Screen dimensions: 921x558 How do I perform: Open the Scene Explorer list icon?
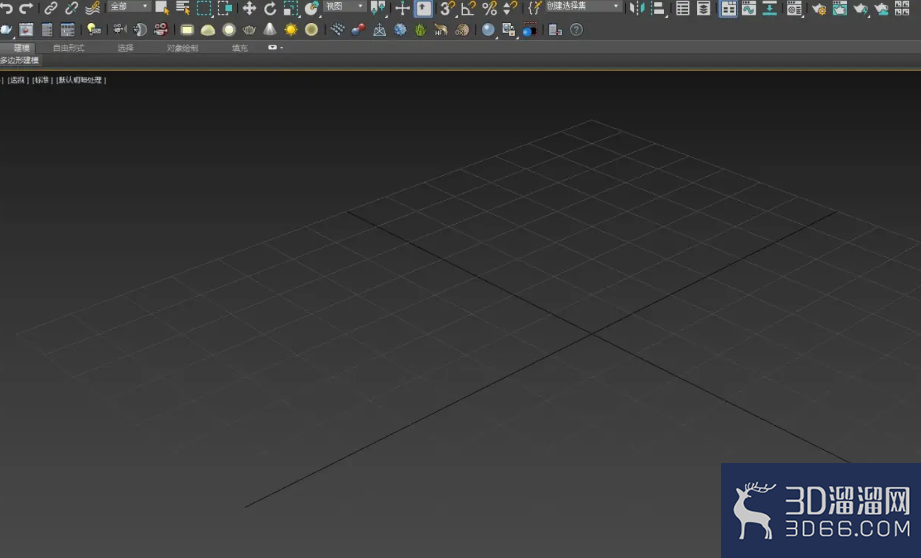(683, 8)
